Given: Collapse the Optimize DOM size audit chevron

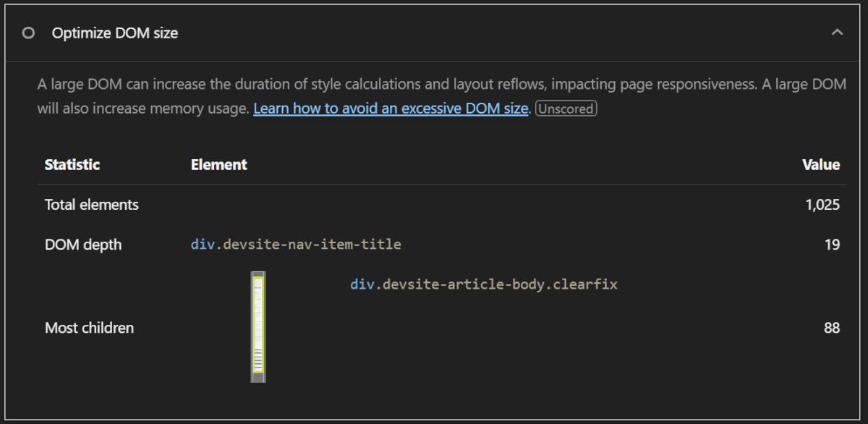Looking at the screenshot, I should click(x=837, y=33).
